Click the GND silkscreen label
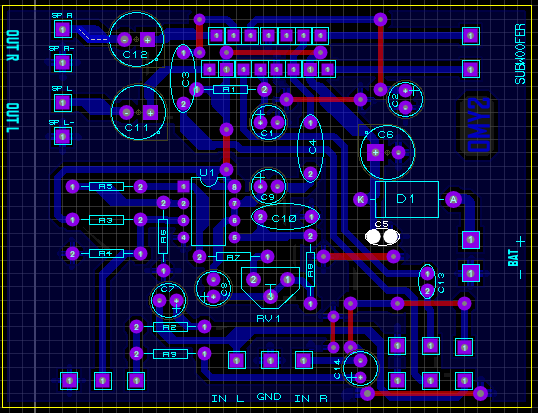 (x=269, y=397)
